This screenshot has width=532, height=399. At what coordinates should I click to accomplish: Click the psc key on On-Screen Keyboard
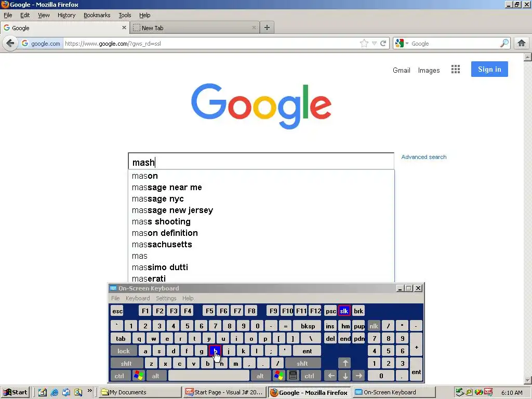tap(330, 311)
